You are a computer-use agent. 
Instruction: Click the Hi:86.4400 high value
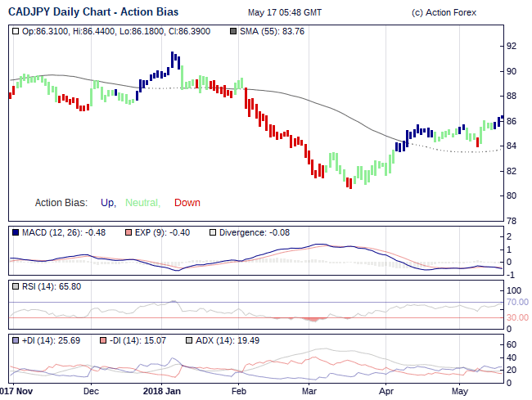(94, 32)
